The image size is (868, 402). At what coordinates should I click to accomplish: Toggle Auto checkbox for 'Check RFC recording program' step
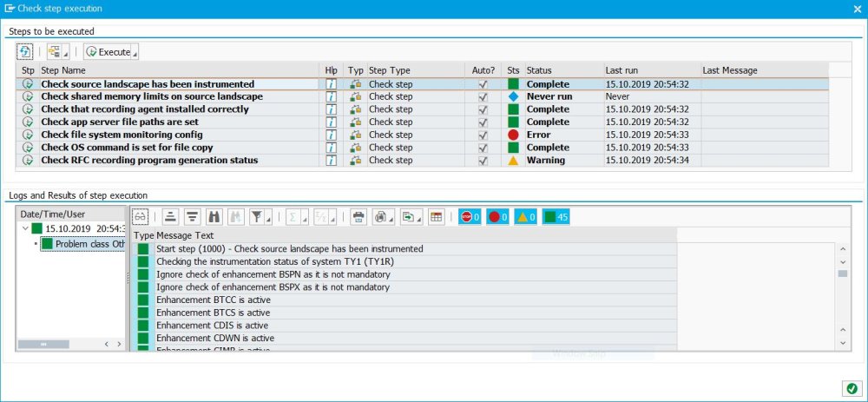(483, 160)
